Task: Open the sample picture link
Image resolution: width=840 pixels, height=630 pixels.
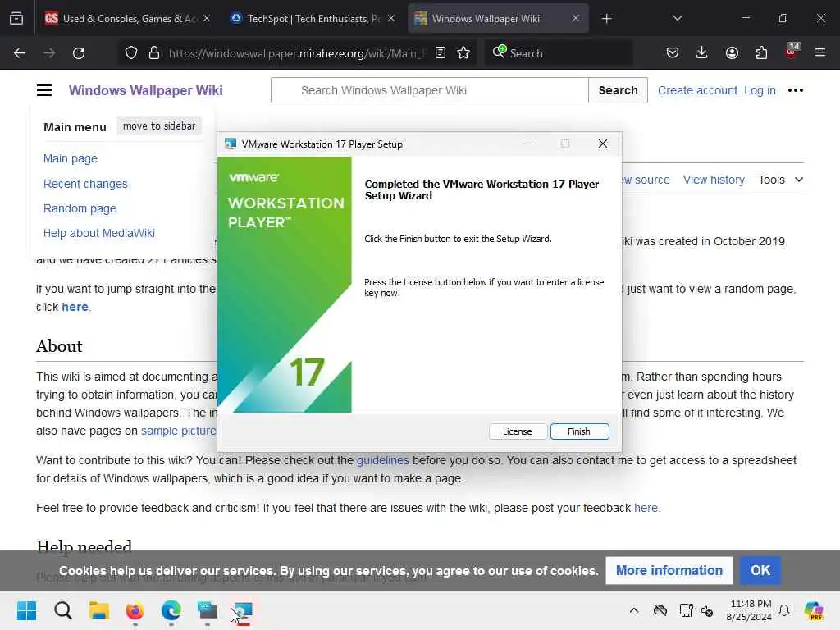Action: [179, 431]
